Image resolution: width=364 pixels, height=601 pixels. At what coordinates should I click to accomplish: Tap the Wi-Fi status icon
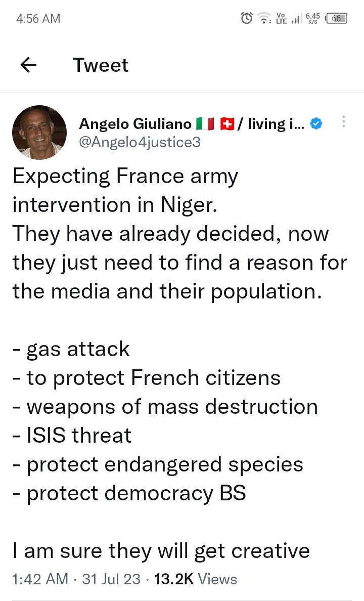point(264,18)
